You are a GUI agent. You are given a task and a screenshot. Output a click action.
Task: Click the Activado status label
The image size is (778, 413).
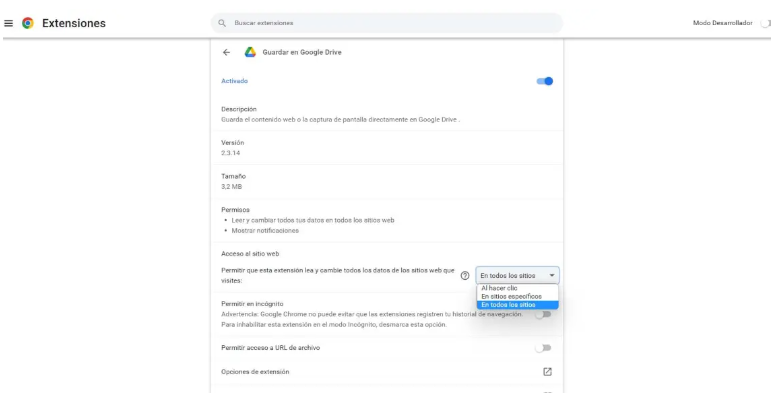[x=234, y=81]
